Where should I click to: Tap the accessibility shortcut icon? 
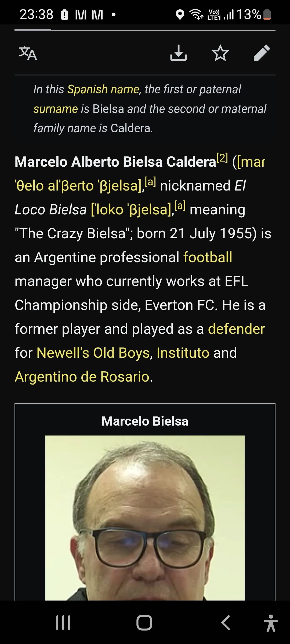271,623
